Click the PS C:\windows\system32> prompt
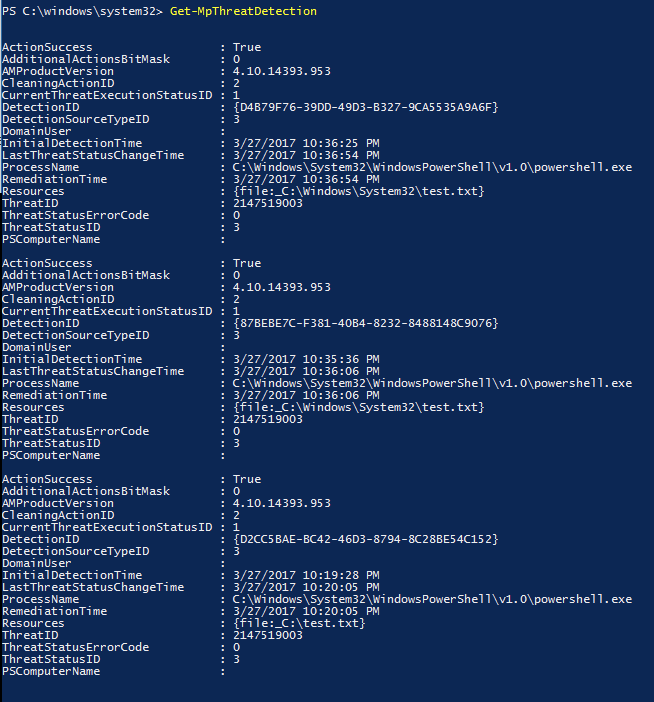654x702 pixels. (82, 11)
